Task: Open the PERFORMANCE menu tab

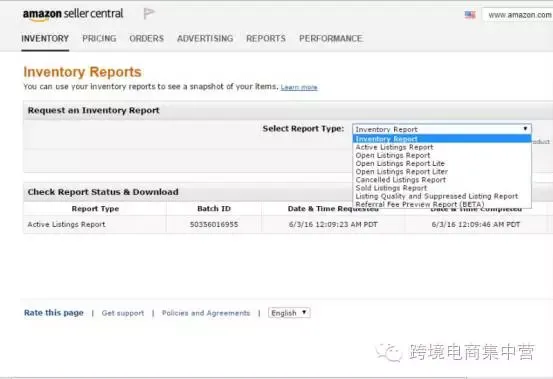Action: click(331, 38)
